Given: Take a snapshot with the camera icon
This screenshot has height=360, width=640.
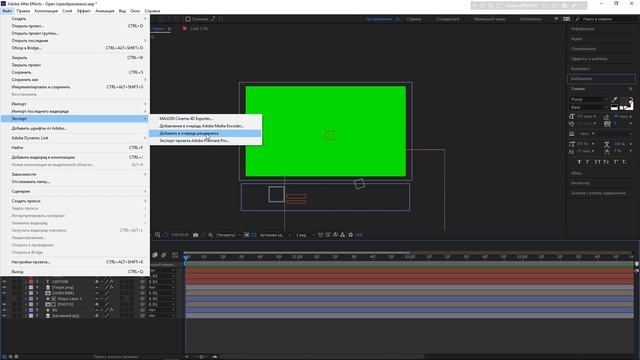Looking at the screenshot, I should (196, 235).
